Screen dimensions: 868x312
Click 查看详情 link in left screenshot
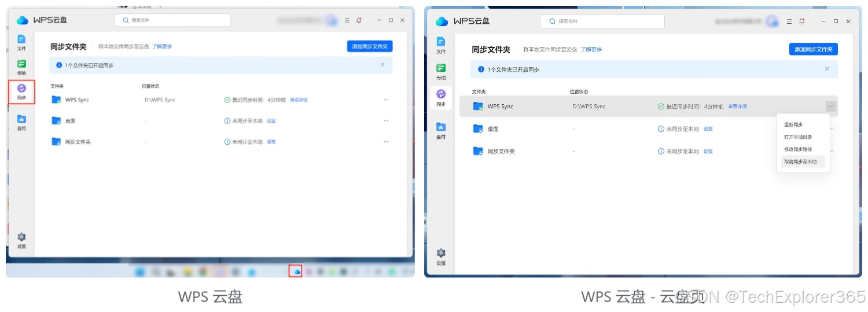pyautogui.click(x=299, y=100)
